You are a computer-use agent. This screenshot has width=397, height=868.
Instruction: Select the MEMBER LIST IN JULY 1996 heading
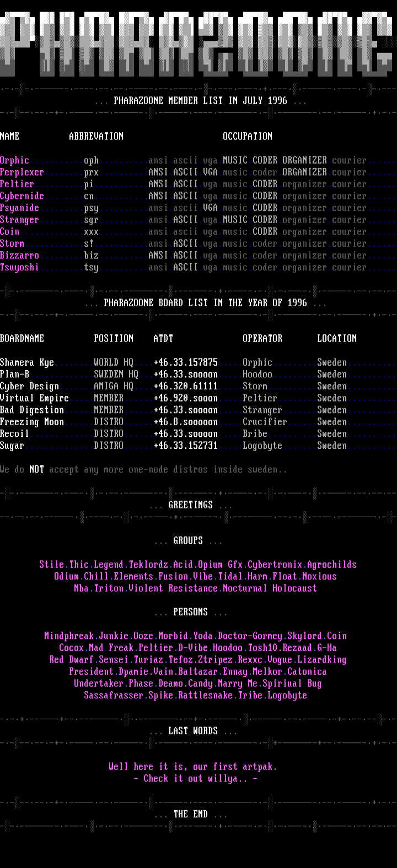(200, 101)
